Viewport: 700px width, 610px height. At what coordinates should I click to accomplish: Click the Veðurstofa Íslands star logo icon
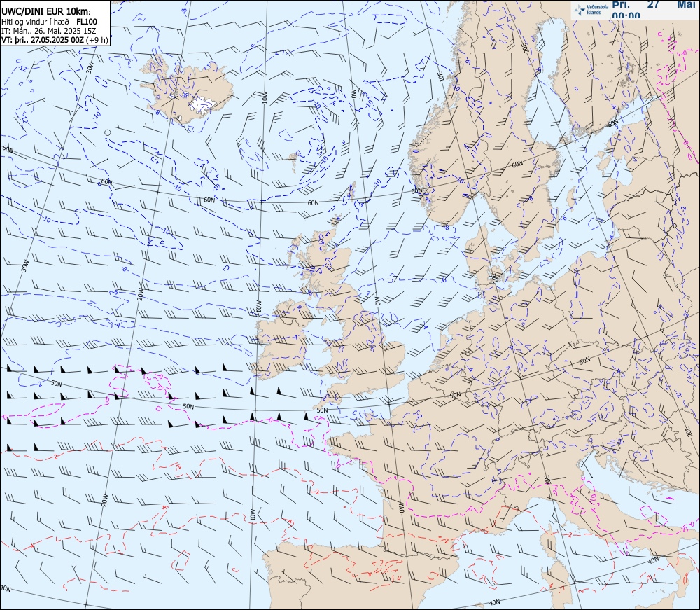pyautogui.click(x=580, y=9)
